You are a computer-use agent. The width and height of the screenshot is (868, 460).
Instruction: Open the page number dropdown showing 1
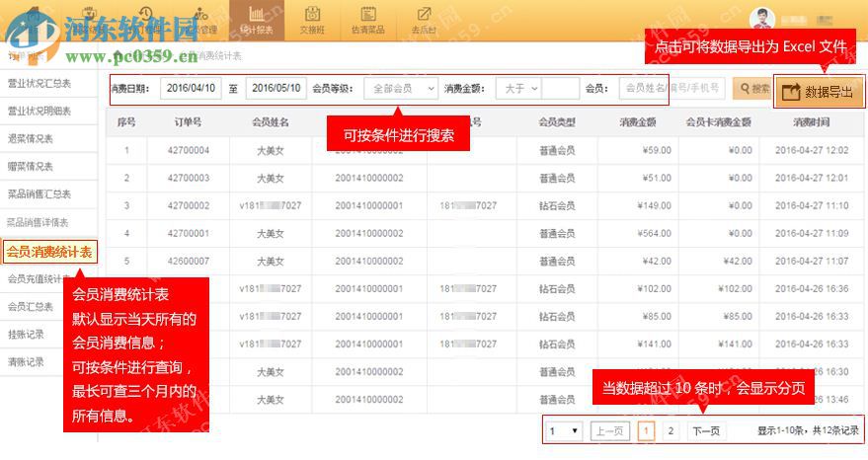pyautogui.click(x=564, y=430)
